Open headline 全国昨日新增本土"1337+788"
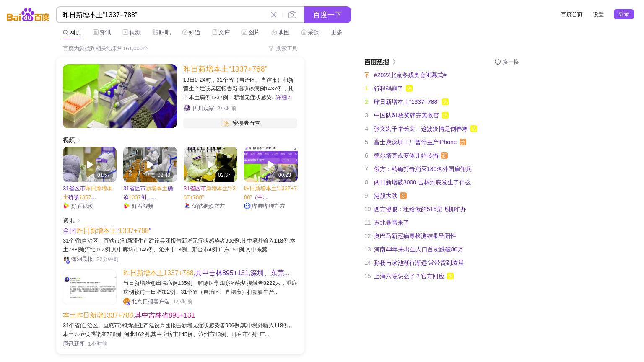Viewport: 644px width, 362px height. (x=107, y=231)
